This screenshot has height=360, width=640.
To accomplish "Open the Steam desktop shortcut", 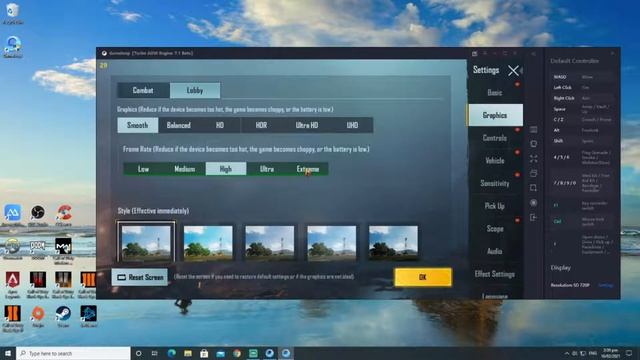I will 63,316.
